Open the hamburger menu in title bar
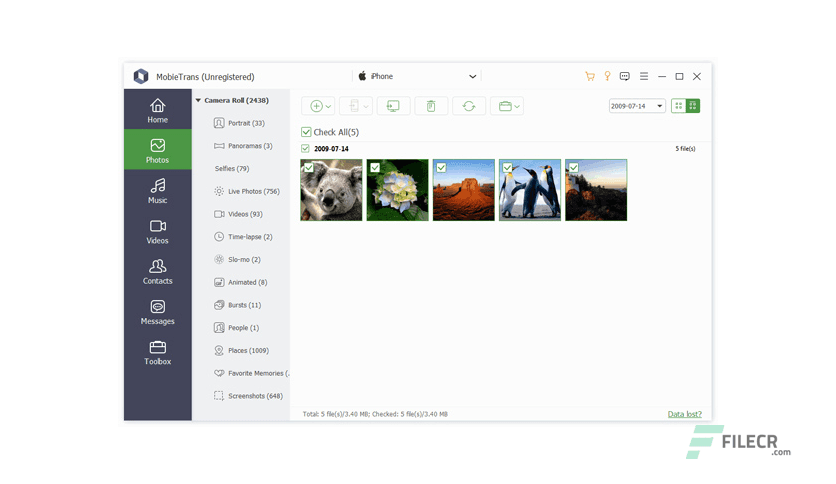 [644, 76]
